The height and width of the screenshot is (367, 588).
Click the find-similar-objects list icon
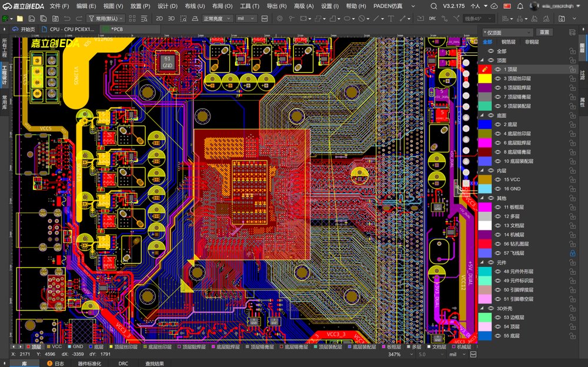(144, 18)
